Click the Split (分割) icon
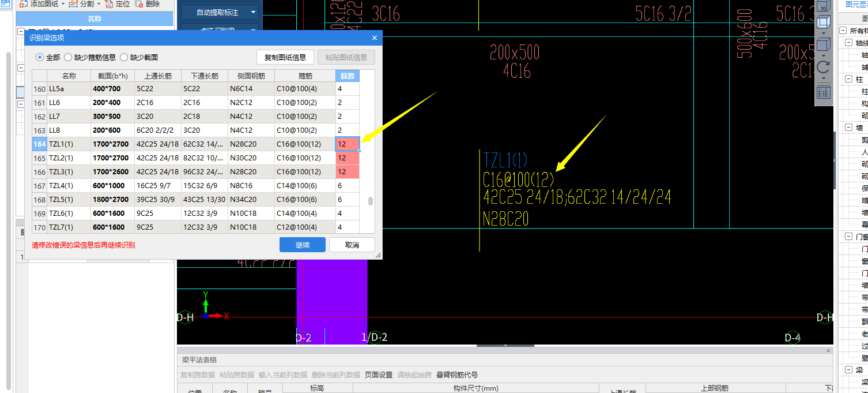The image size is (868, 393). [73, 3]
